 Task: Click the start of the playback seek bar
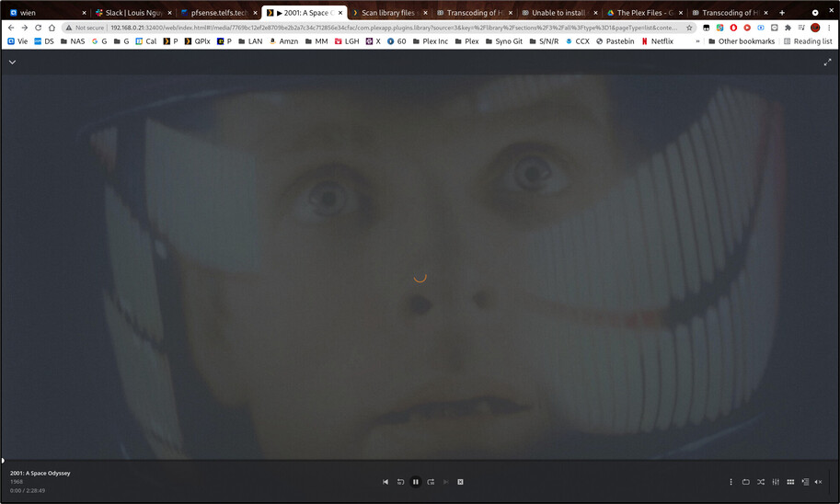(3, 460)
